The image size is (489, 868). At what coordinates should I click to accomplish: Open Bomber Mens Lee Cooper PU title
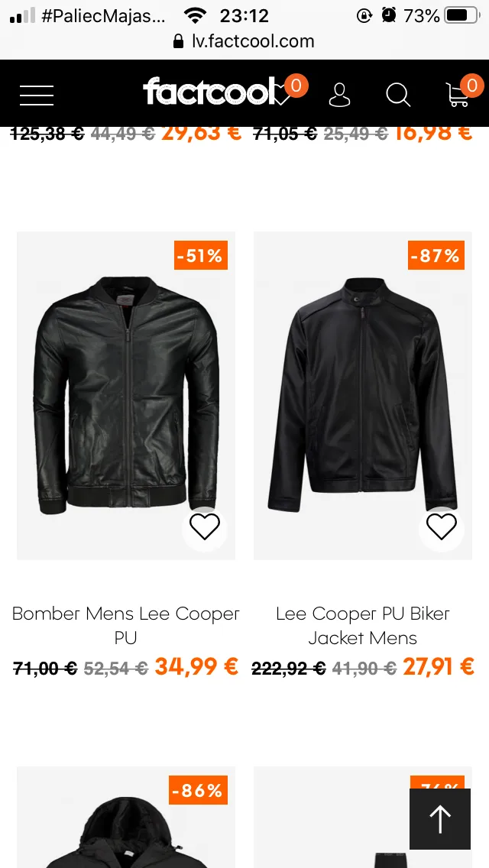coord(126,626)
